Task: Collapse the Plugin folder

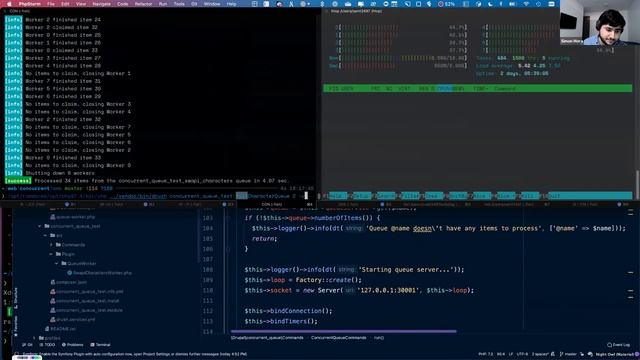Action: [51, 254]
